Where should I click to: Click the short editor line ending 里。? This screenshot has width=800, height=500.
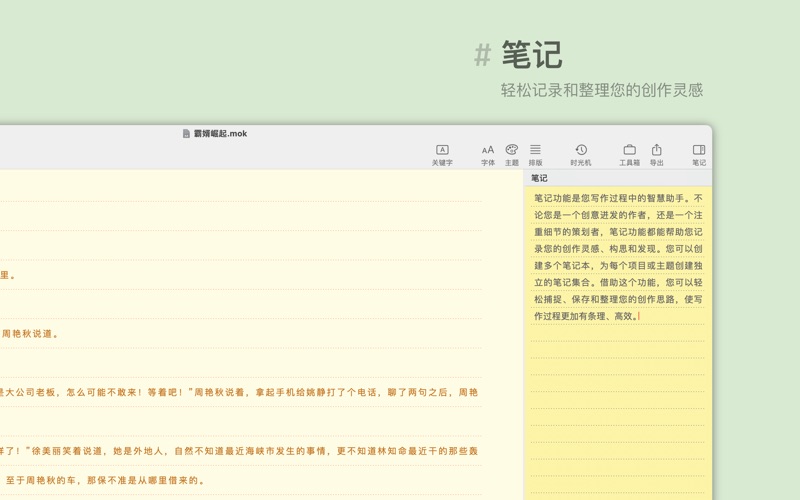point(8,275)
